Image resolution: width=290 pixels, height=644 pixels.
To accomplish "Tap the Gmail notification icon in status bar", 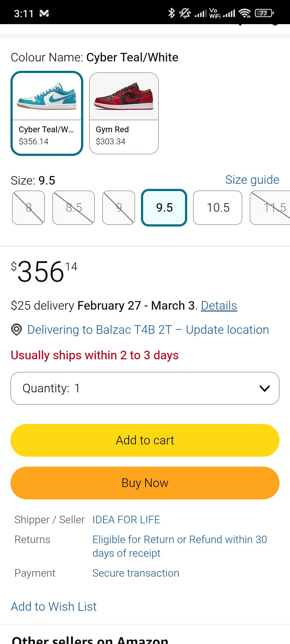I will (x=44, y=13).
